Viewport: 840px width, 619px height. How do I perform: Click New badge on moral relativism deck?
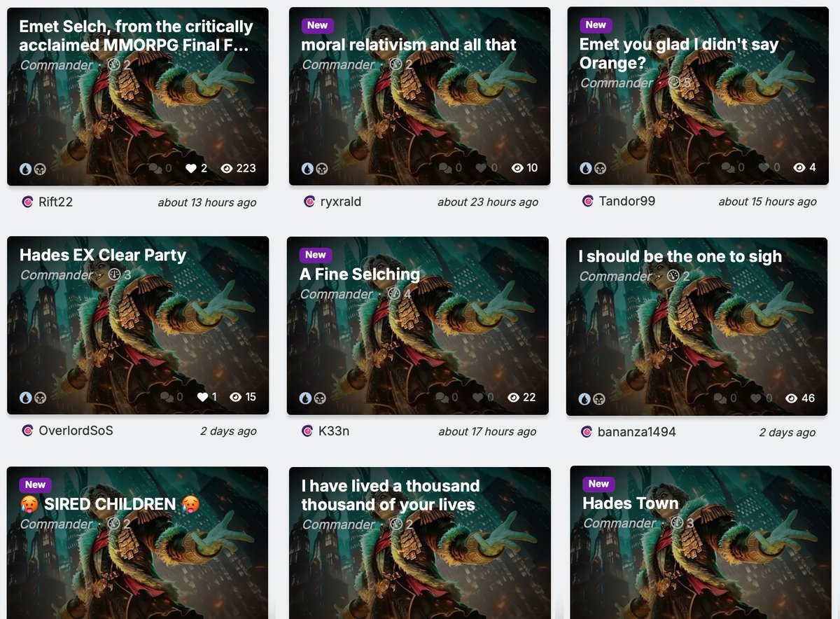coord(317,25)
